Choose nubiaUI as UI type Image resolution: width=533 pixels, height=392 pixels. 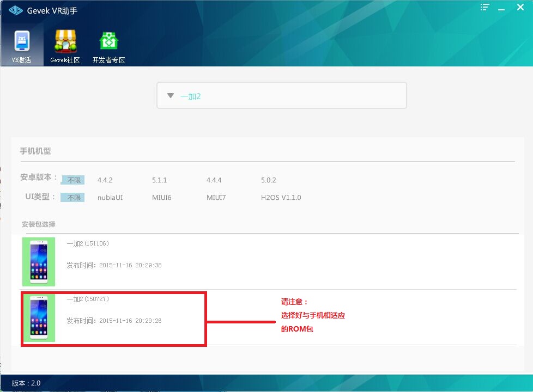pos(110,197)
